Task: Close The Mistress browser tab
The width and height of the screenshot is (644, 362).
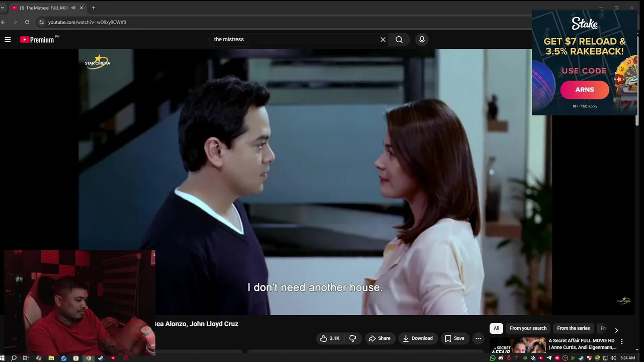Action: [x=81, y=8]
